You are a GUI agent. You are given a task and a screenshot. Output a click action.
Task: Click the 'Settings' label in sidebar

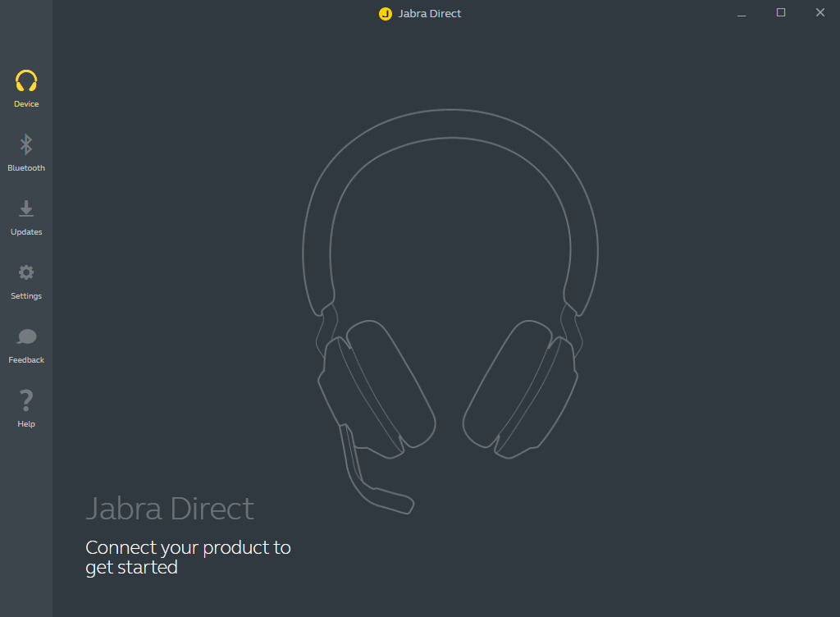point(26,296)
